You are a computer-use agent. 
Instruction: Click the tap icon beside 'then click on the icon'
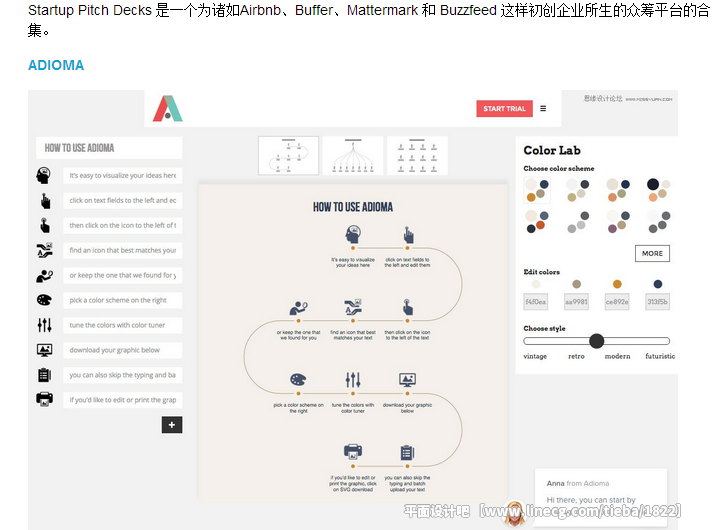click(45, 226)
